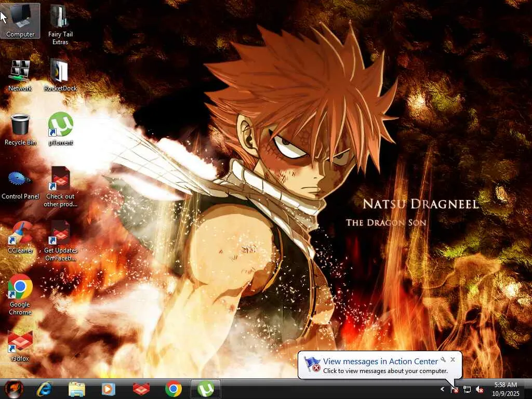Select the Network desktop icon

tap(20, 75)
